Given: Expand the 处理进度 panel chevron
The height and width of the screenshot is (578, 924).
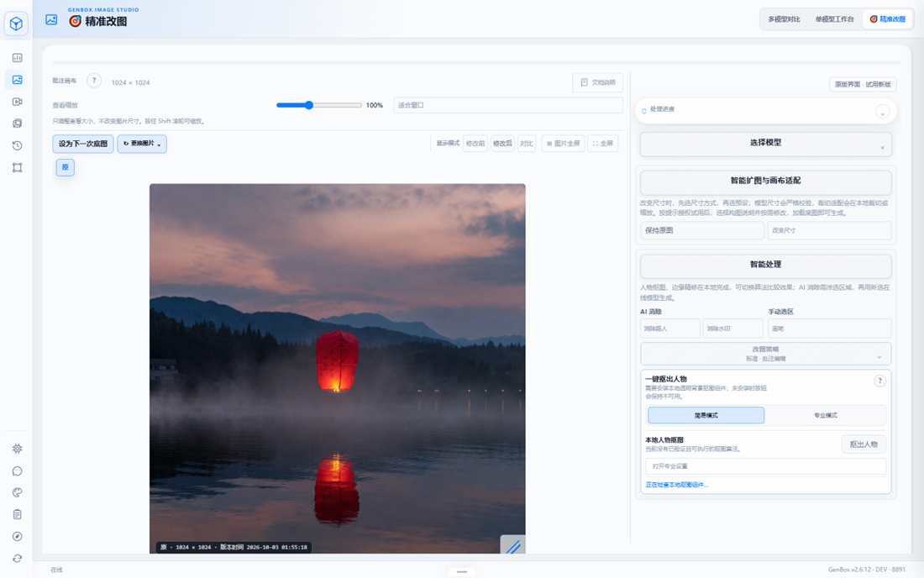Looking at the screenshot, I should pyautogui.click(x=882, y=112).
